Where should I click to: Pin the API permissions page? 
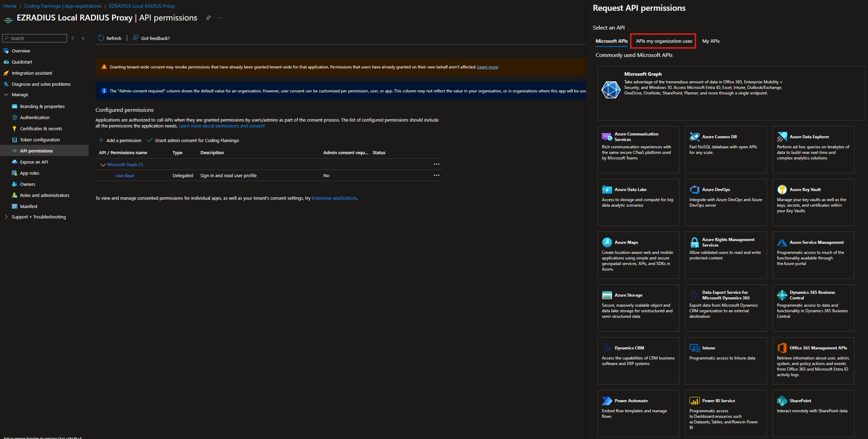(x=208, y=18)
